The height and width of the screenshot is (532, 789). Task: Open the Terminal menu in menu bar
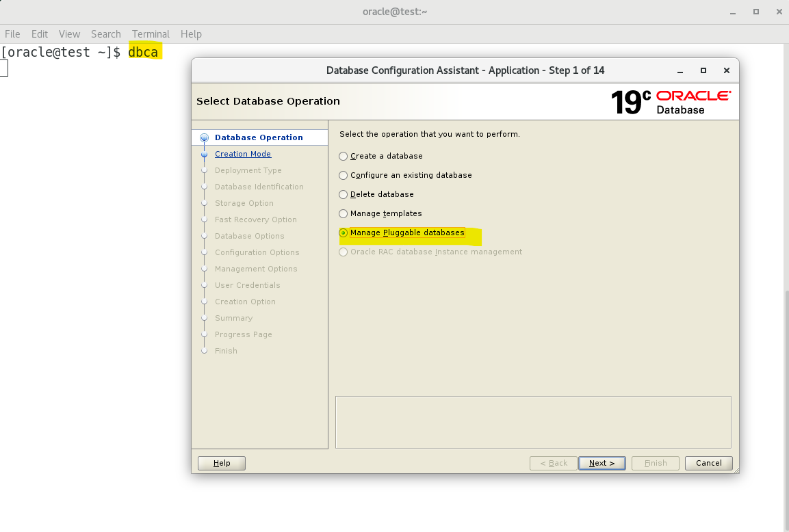[151, 34]
